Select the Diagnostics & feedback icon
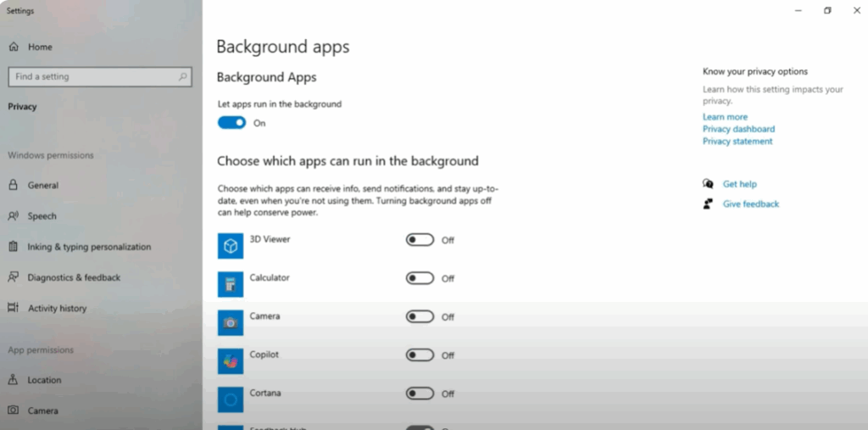The height and width of the screenshot is (430, 868). [14, 277]
